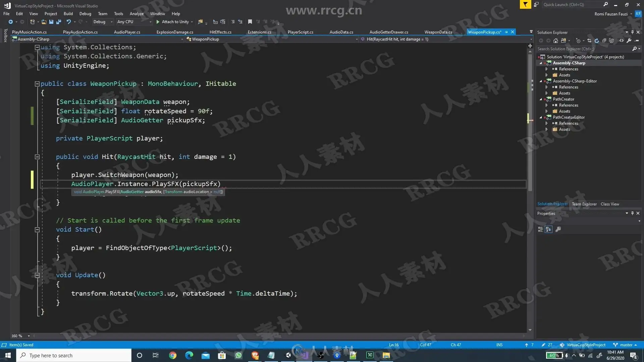Click Sync with Active Document icon

[x=589, y=41]
